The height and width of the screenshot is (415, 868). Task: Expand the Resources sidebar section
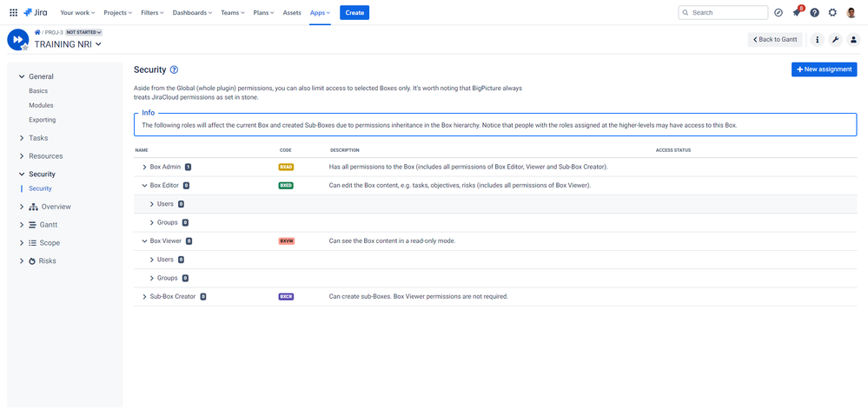[x=22, y=156]
